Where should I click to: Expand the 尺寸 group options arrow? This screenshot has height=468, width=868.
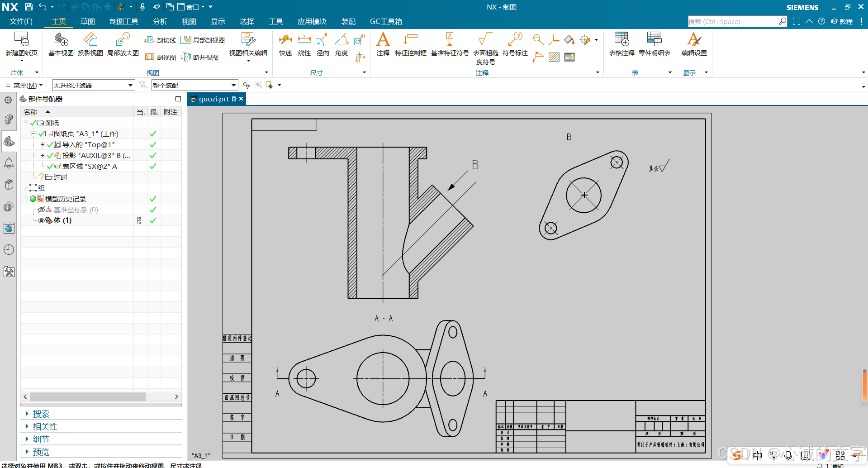point(364,72)
